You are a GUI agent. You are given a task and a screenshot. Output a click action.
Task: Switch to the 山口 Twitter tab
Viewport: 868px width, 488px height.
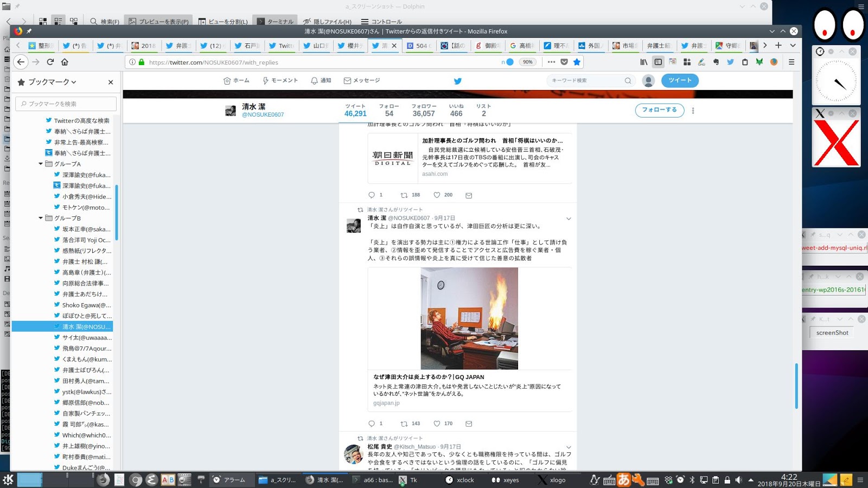(x=316, y=46)
